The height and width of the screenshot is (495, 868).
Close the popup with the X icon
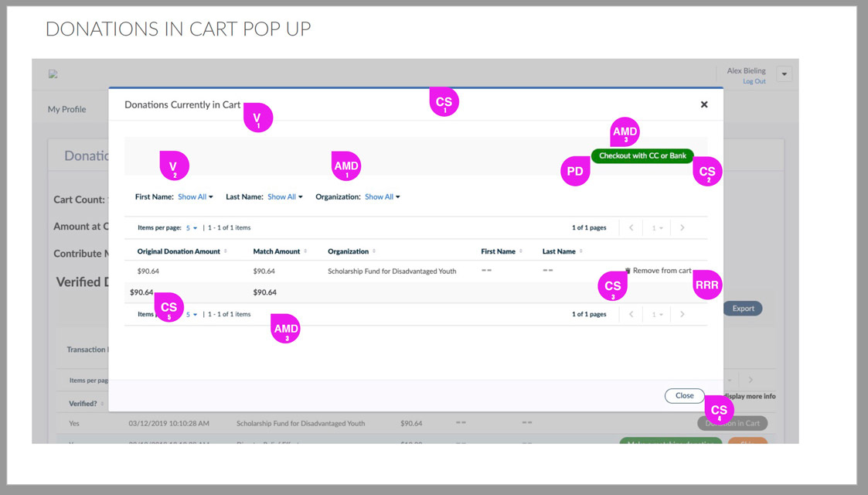click(x=703, y=104)
